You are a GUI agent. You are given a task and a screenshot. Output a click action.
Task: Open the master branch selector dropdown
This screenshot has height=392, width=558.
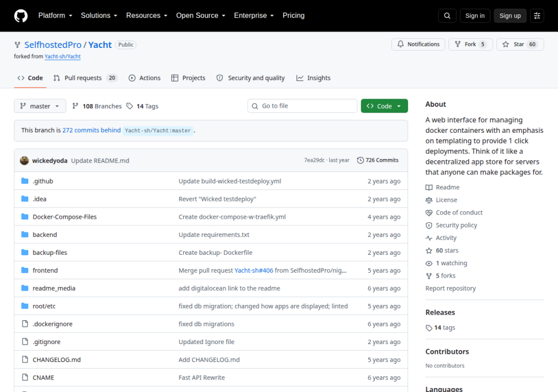[x=40, y=106]
